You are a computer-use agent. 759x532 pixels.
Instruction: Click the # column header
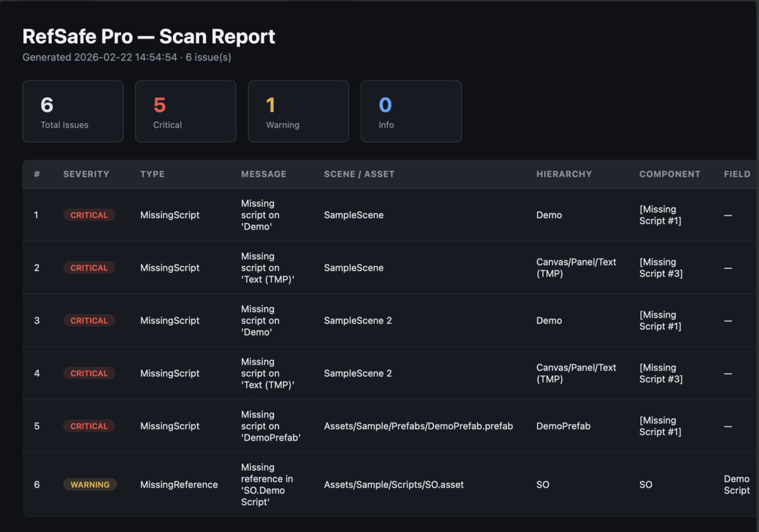click(37, 174)
